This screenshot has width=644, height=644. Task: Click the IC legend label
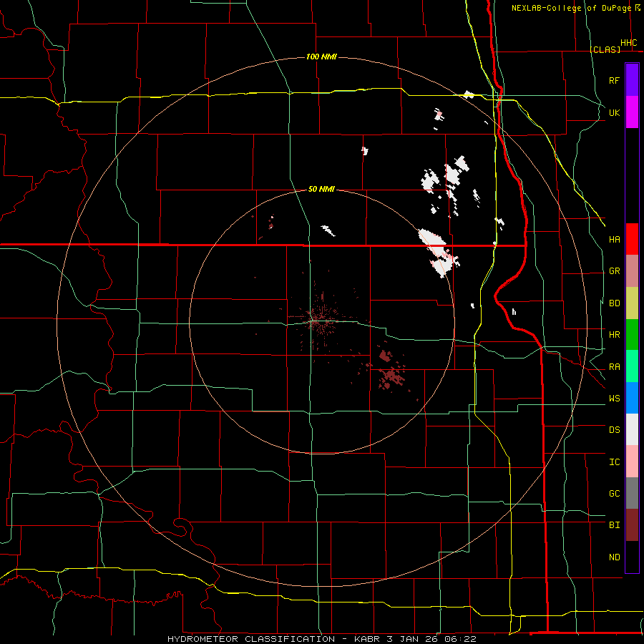614,462
